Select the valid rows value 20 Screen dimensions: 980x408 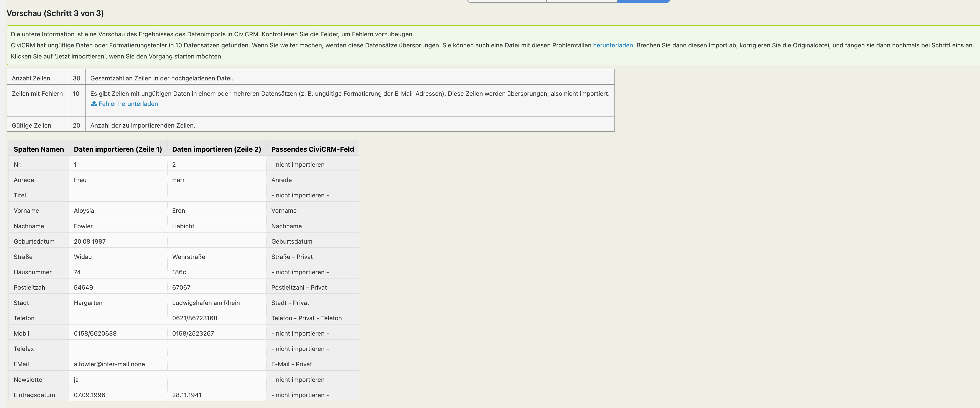(76, 126)
